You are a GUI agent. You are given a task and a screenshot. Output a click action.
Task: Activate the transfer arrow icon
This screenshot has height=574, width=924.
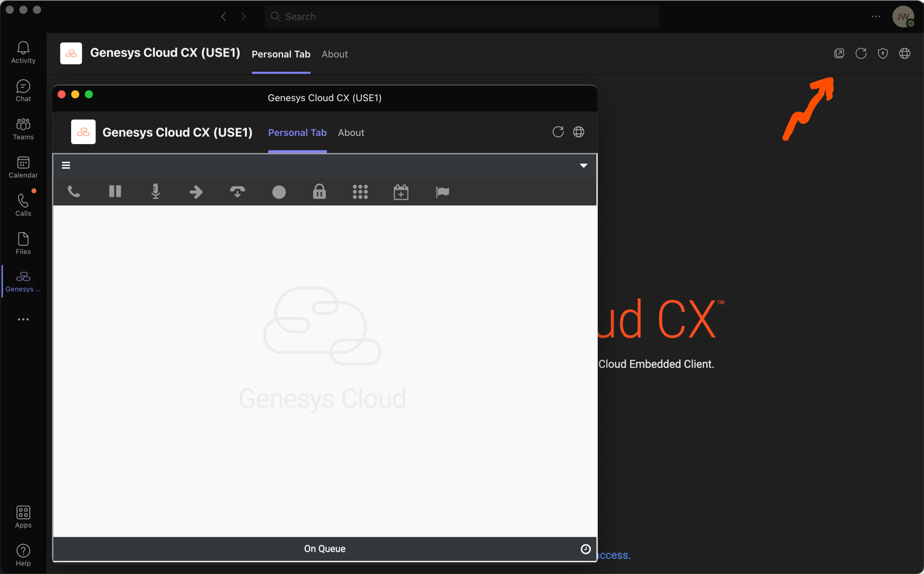click(197, 192)
